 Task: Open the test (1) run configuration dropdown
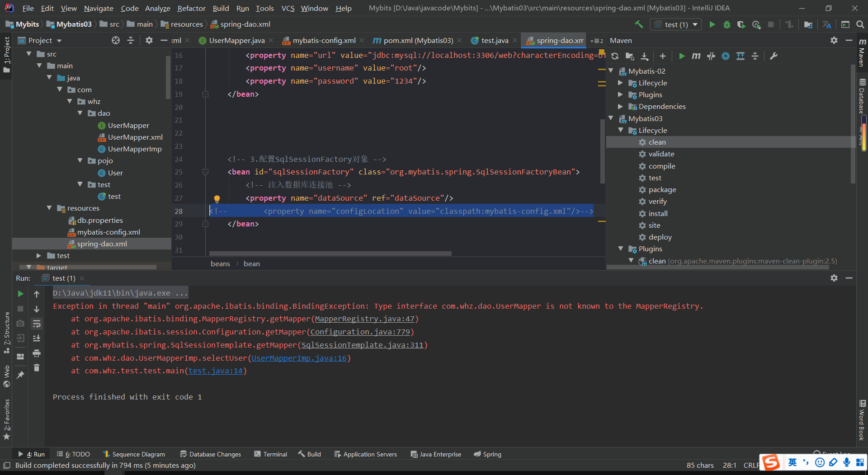coord(676,24)
